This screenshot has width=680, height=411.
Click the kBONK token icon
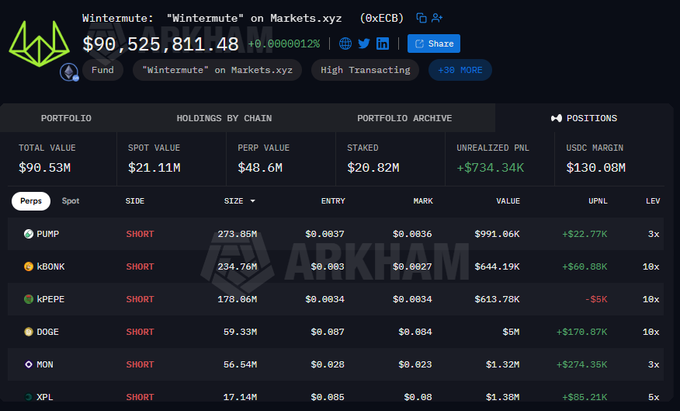(29, 267)
